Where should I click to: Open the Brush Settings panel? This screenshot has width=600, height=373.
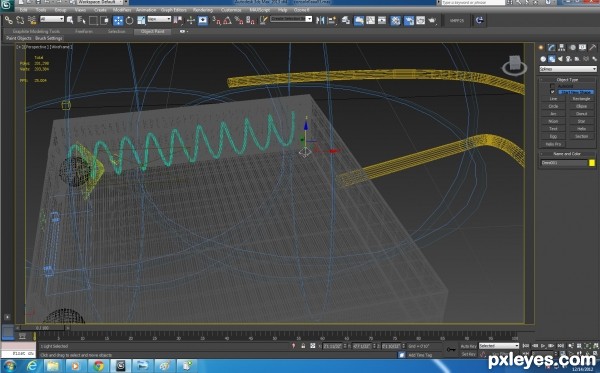click(x=49, y=38)
